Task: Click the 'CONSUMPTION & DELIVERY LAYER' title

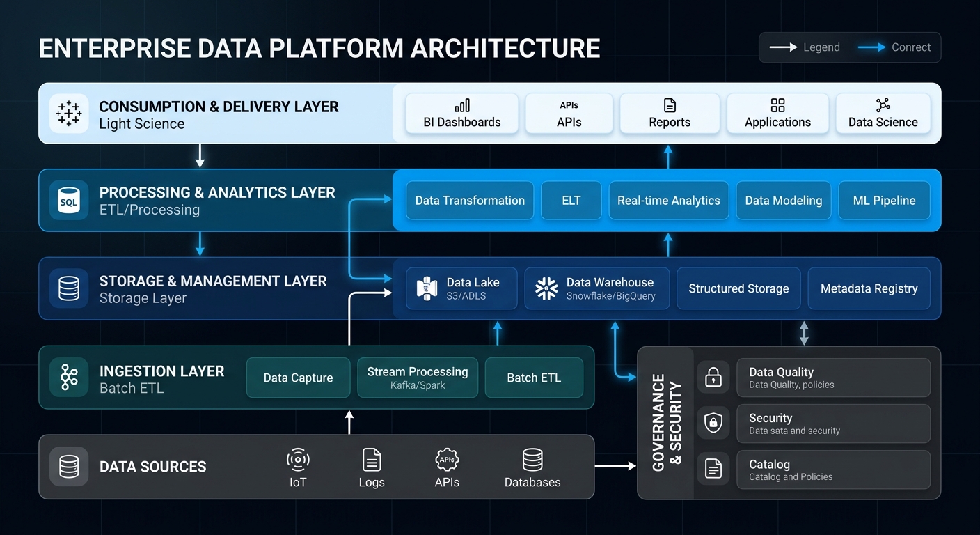Action: (x=219, y=107)
